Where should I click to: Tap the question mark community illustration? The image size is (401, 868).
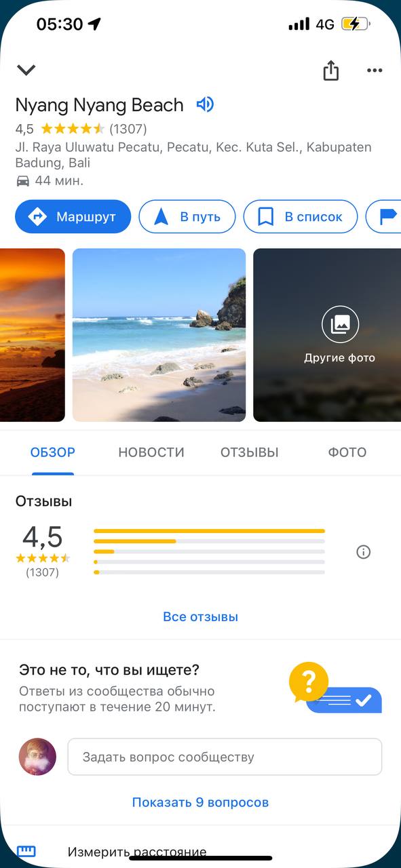[335, 688]
